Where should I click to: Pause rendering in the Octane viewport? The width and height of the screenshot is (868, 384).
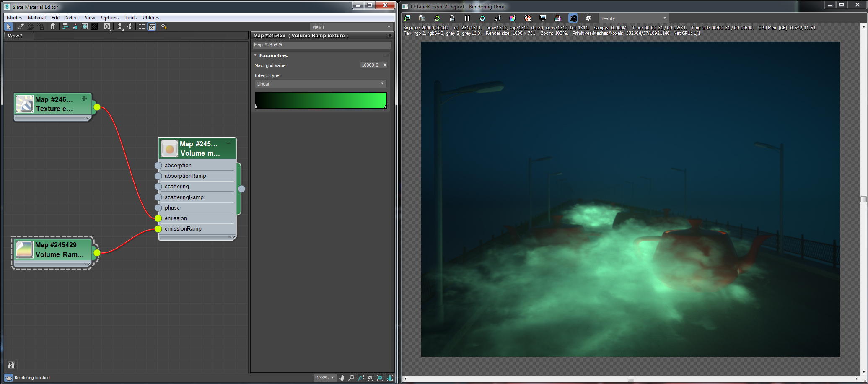pyautogui.click(x=467, y=18)
